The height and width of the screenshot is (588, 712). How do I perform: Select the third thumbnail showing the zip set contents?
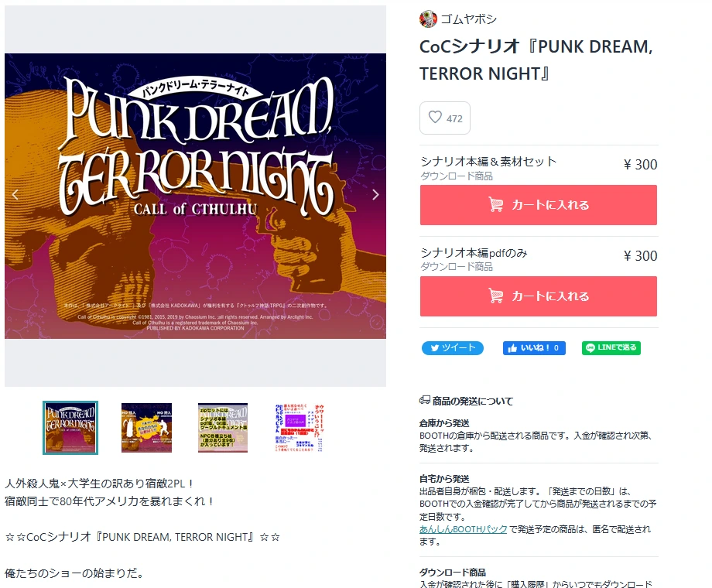tap(223, 428)
